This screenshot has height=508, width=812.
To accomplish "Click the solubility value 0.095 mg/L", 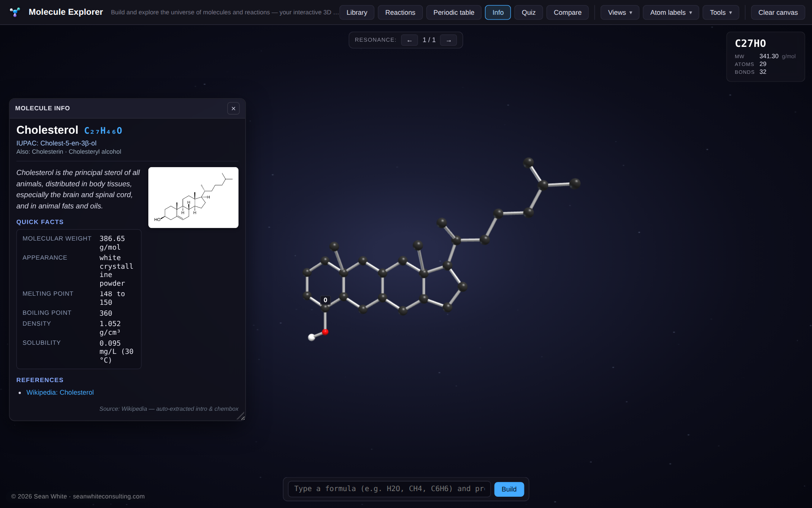I will coord(116,352).
